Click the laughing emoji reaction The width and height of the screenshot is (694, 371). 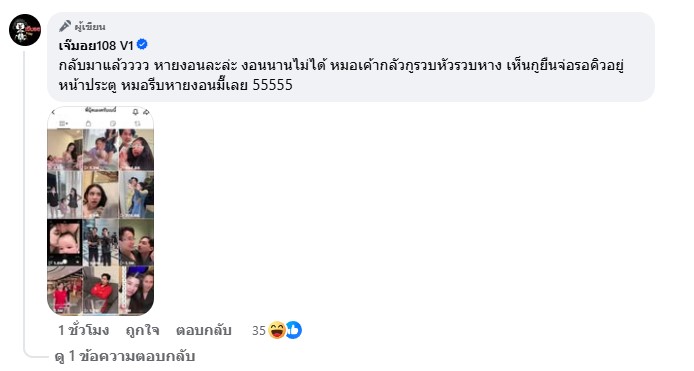coord(277,330)
